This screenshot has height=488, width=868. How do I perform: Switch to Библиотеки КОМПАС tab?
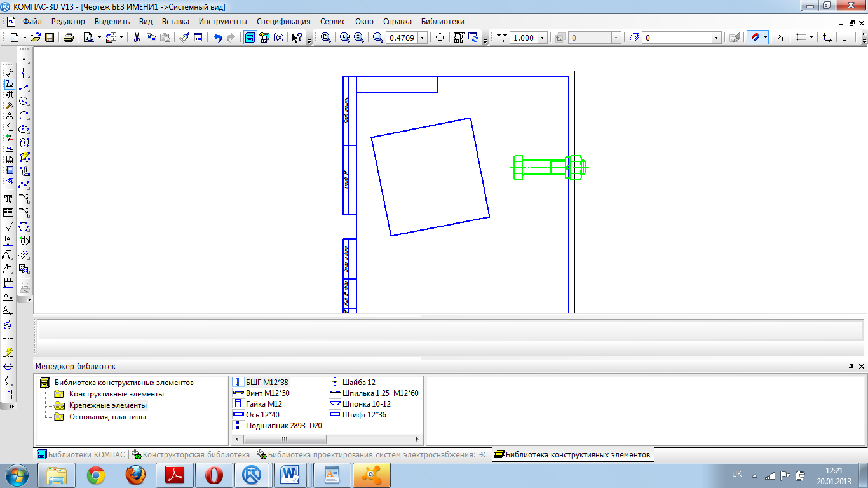[82, 454]
